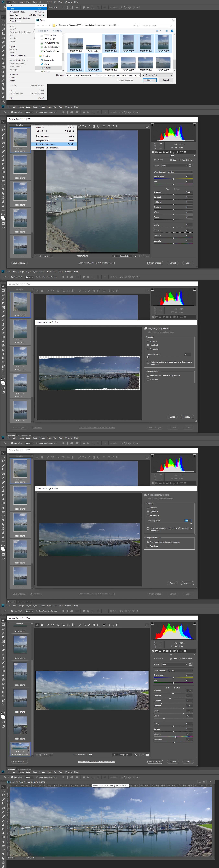The width and height of the screenshot is (219, 868).
Task: Select Radial Filter in Open Object Camera Raw window
Action: point(98,625)
